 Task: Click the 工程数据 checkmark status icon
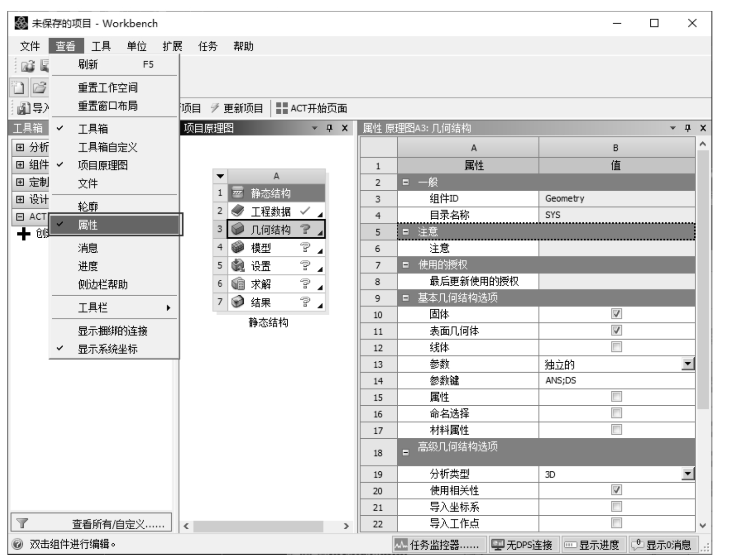[305, 211]
